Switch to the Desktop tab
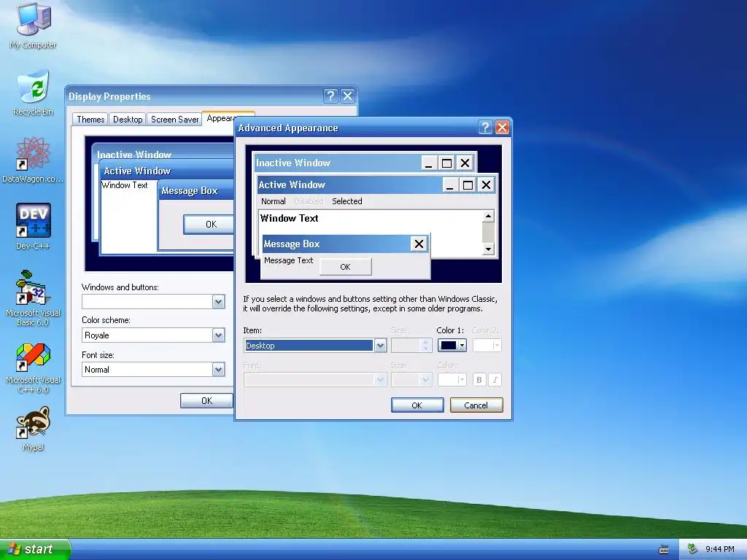 click(128, 119)
